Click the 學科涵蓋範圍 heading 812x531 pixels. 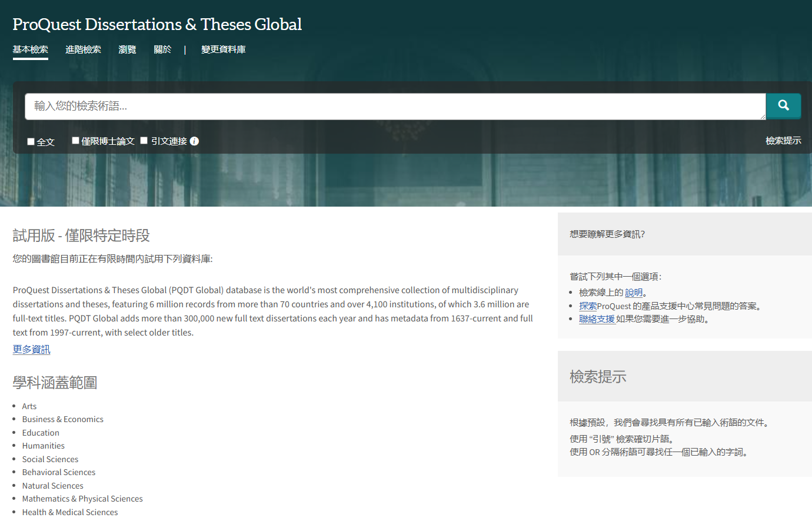(55, 383)
